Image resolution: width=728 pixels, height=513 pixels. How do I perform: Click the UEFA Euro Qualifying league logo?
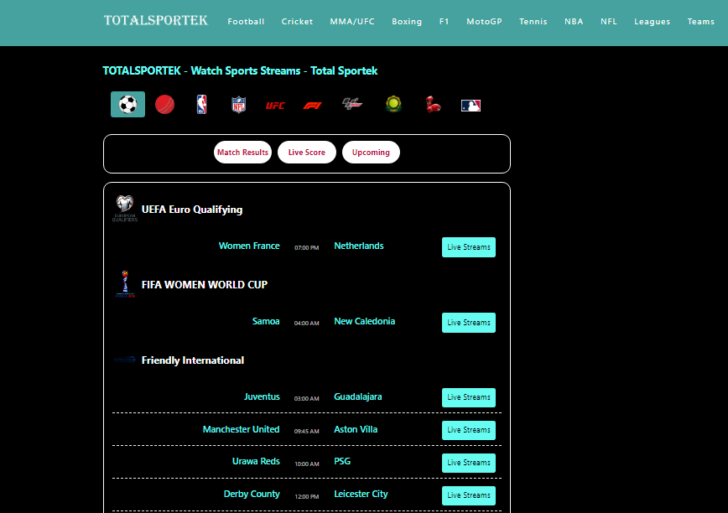[125, 208]
